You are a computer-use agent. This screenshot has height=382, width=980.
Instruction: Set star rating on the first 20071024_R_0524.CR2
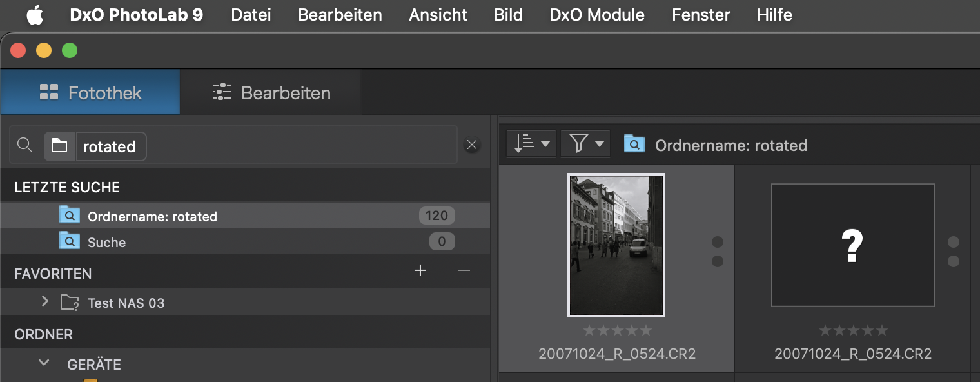(617, 331)
